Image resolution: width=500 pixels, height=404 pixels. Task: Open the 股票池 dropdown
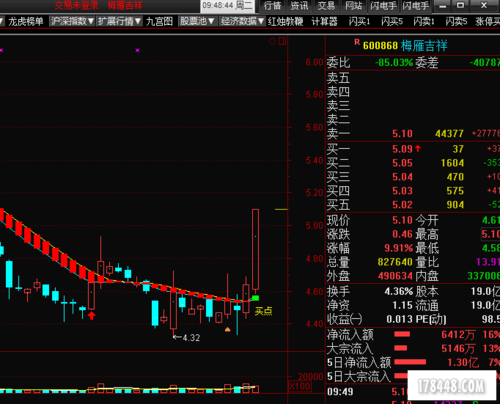point(197,21)
